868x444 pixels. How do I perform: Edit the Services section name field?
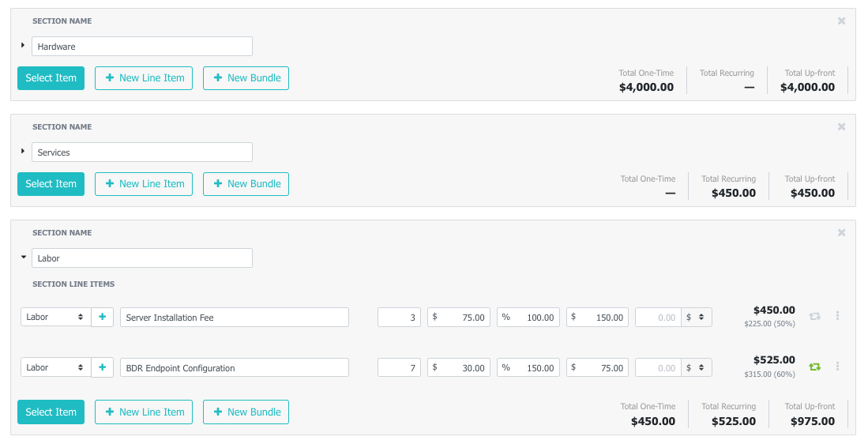142,152
